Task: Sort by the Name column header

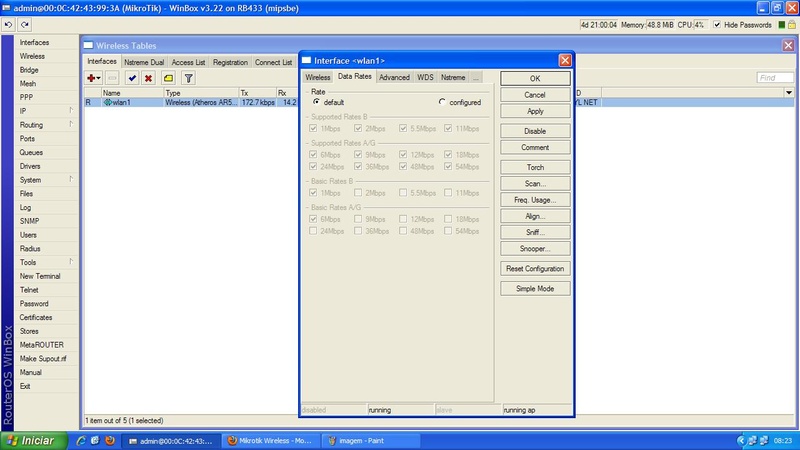Action: [132, 93]
